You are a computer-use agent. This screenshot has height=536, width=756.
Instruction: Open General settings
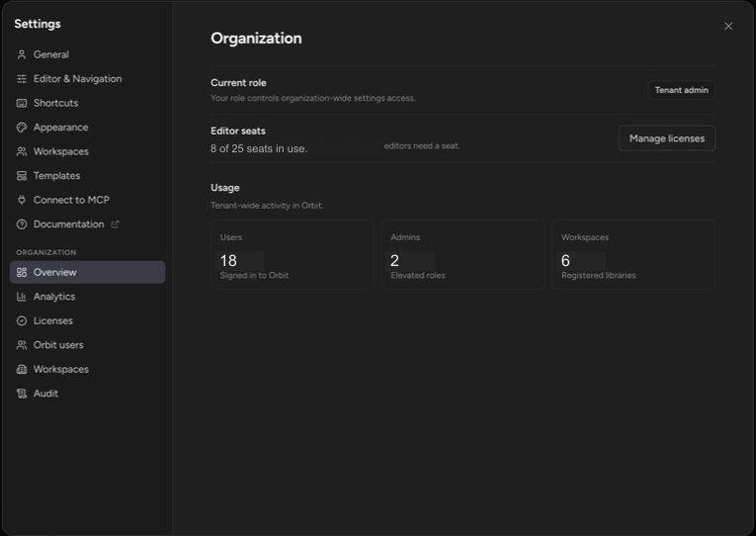87,54
